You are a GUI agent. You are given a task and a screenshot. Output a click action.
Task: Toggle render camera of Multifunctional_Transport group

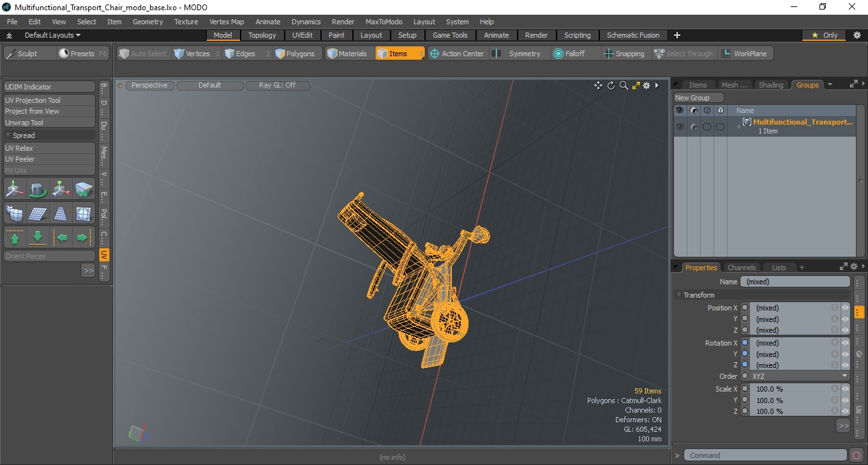[x=694, y=126]
